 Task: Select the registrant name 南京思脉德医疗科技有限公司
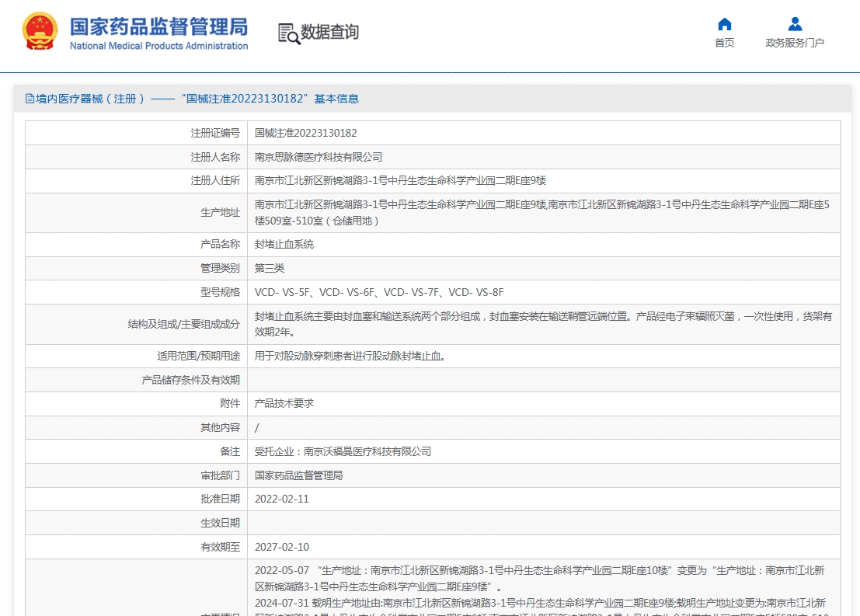318,157
